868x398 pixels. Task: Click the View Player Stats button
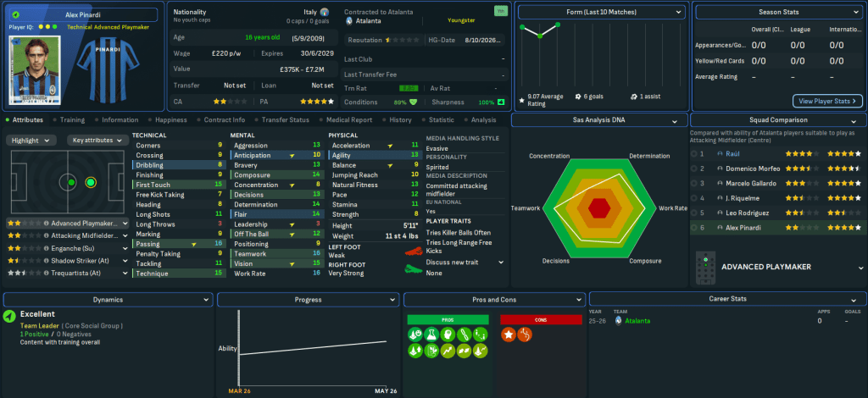click(x=827, y=101)
